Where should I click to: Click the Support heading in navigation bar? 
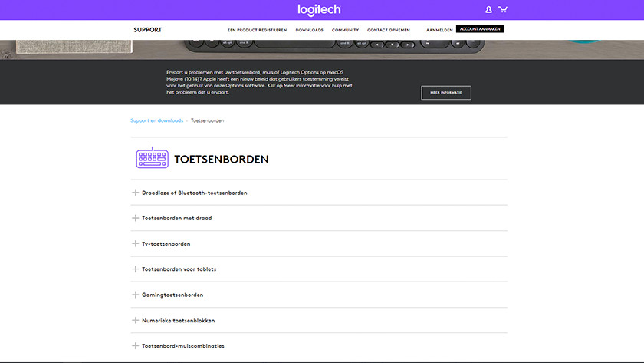pyautogui.click(x=147, y=30)
